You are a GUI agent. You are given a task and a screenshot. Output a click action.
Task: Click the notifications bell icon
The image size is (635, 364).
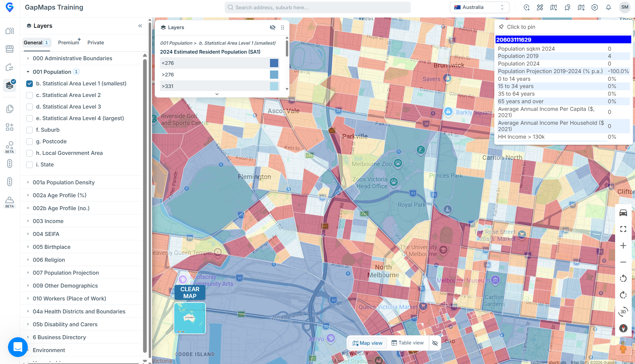pyautogui.click(x=609, y=7)
